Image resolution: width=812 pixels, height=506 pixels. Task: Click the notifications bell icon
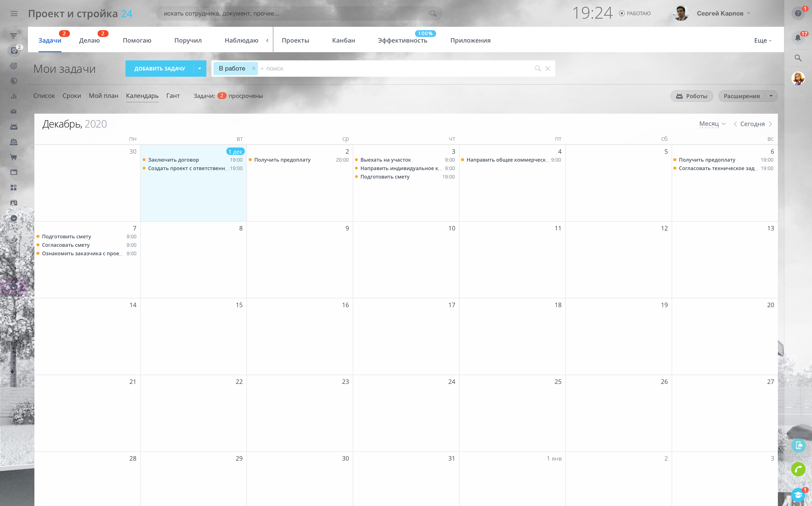(798, 38)
